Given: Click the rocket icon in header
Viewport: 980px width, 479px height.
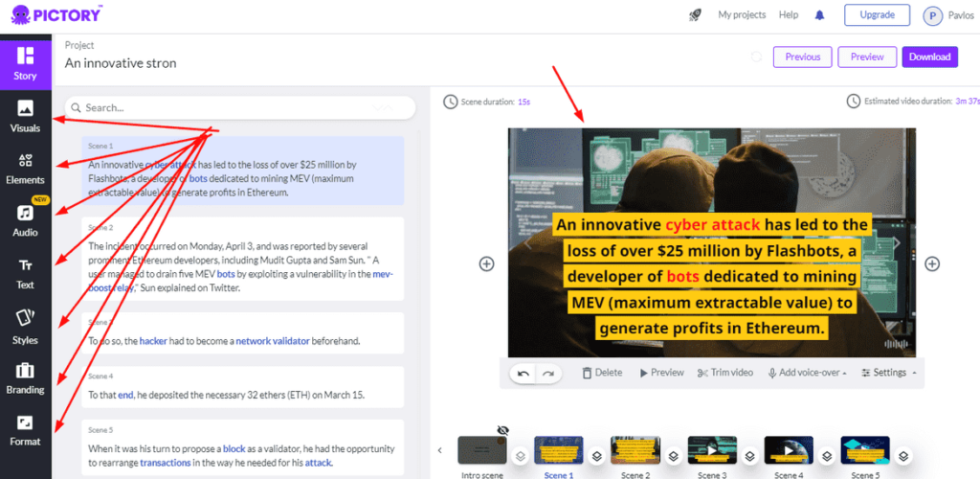Looking at the screenshot, I should coord(695,15).
